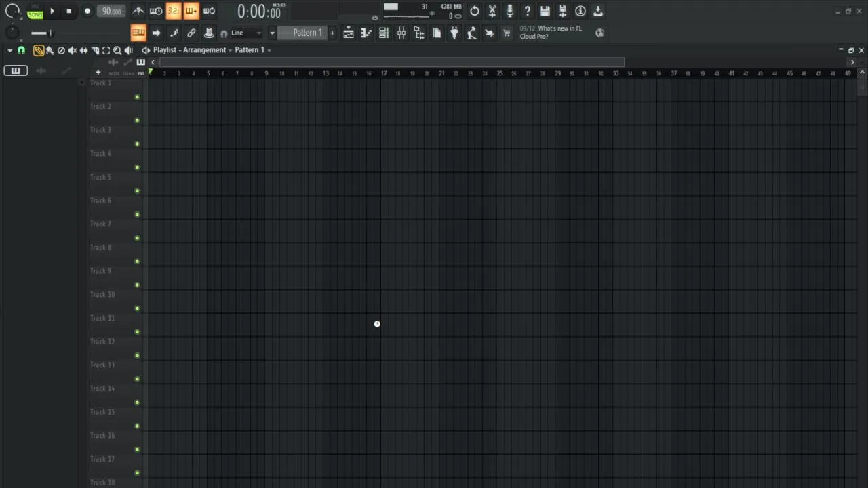This screenshot has width=868, height=488.
Task: Open the plugin picker plug icon
Action: click(x=454, y=33)
